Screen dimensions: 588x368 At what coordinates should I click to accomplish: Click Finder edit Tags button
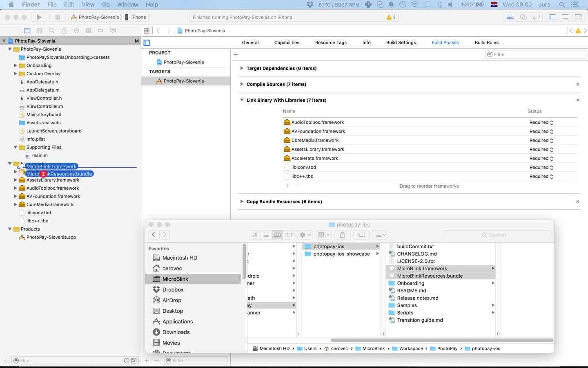coord(361,235)
